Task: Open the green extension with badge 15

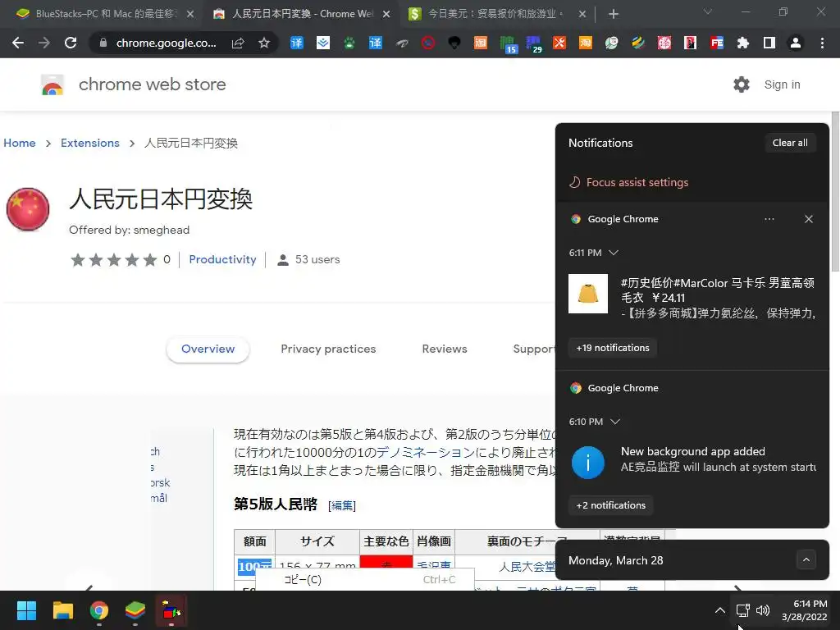Action: pos(507,44)
